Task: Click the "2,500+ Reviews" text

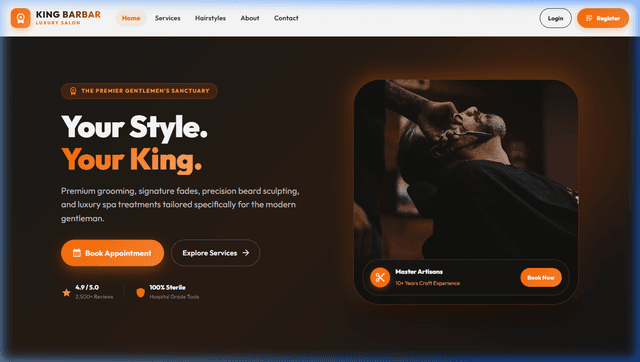Action: pos(94,297)
